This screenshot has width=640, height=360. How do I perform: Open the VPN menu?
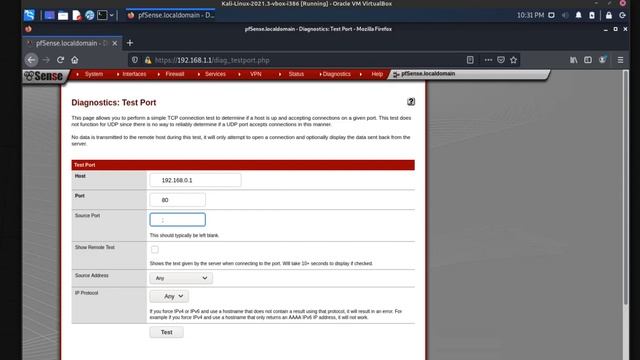[x=256, y=74]
